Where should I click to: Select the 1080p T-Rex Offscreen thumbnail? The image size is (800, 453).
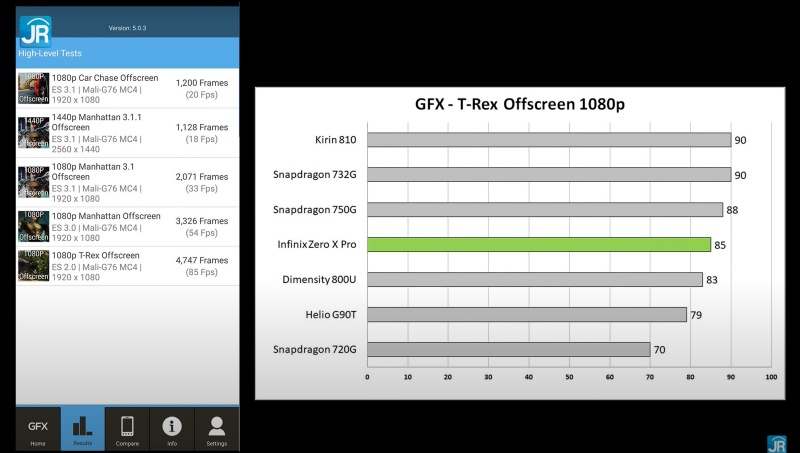tap(33, 265)
